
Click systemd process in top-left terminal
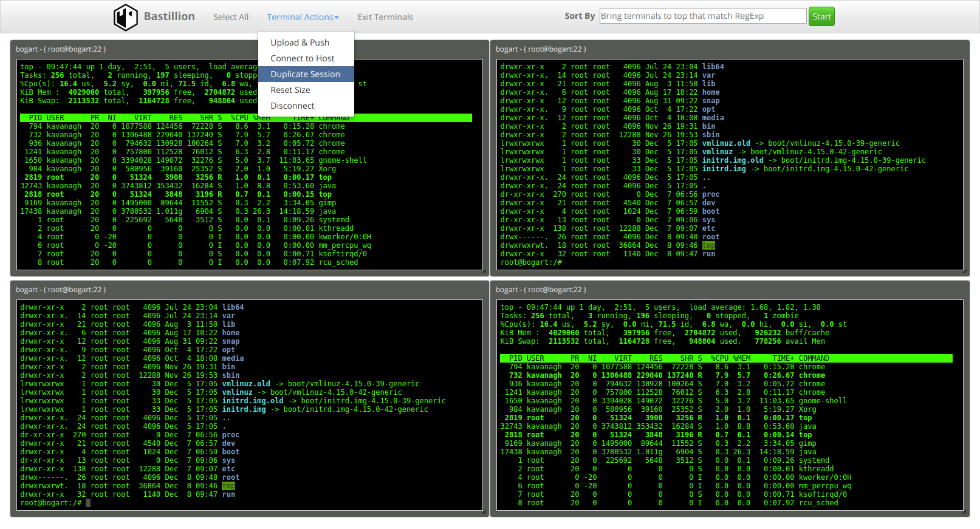pos(334,220)
